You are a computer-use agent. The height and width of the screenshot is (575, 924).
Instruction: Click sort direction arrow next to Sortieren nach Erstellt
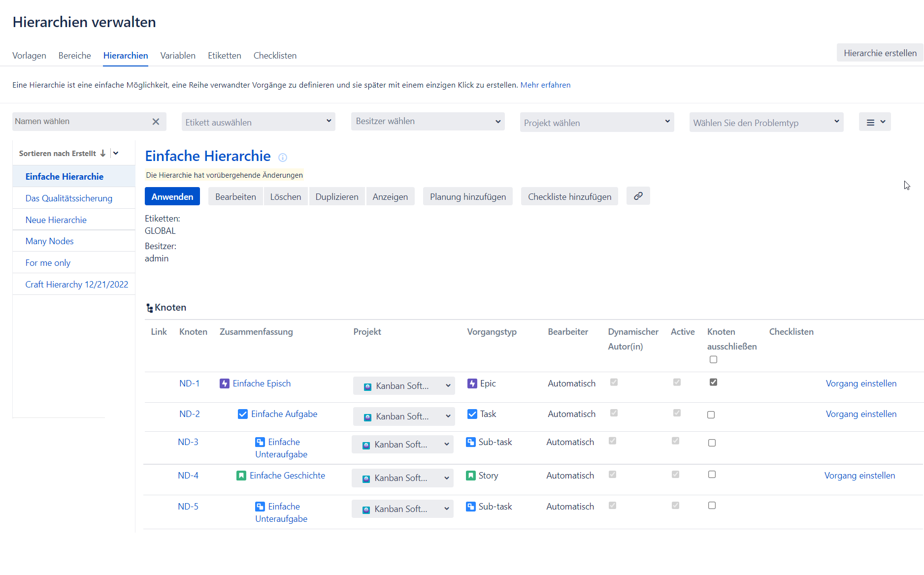[x=103, y=153]
